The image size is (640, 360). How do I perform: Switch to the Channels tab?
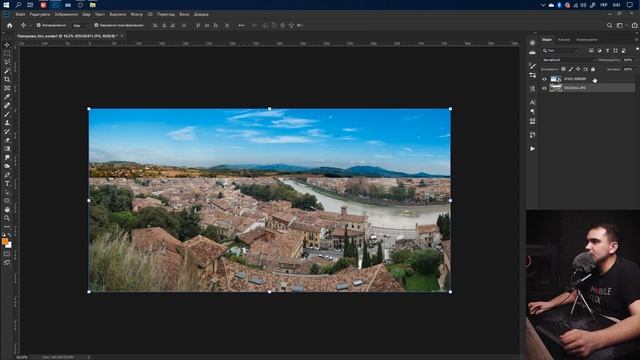pos(564,40)
